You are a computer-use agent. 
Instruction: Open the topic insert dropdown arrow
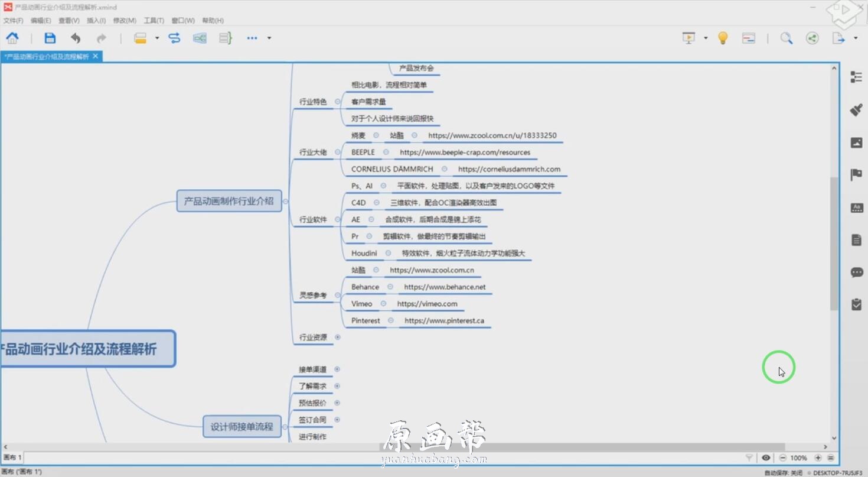pos(157,38)
